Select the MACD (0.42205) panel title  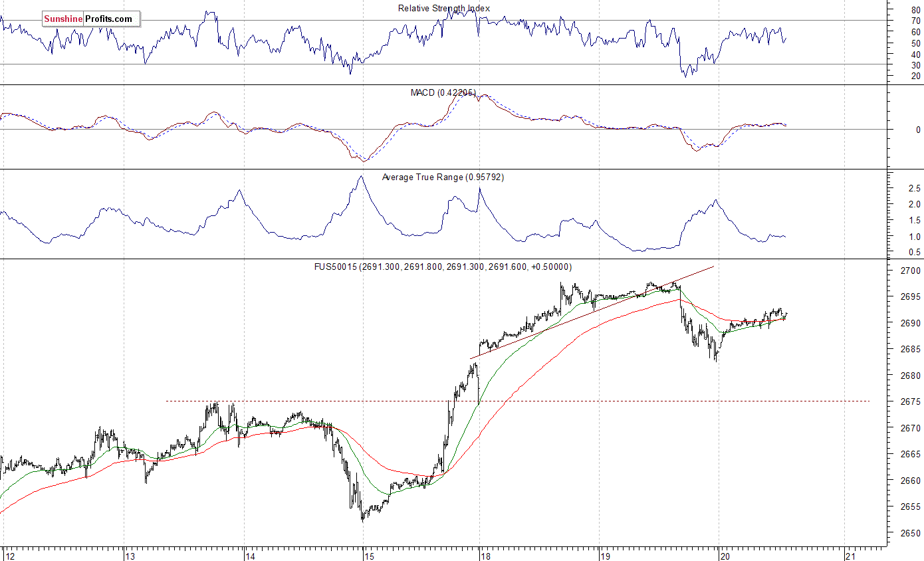point(443,93)
